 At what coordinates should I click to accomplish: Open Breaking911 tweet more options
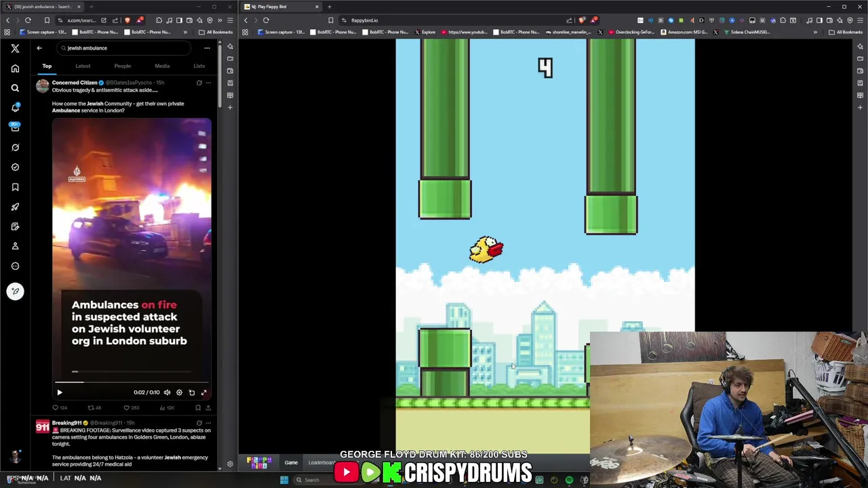208,423
